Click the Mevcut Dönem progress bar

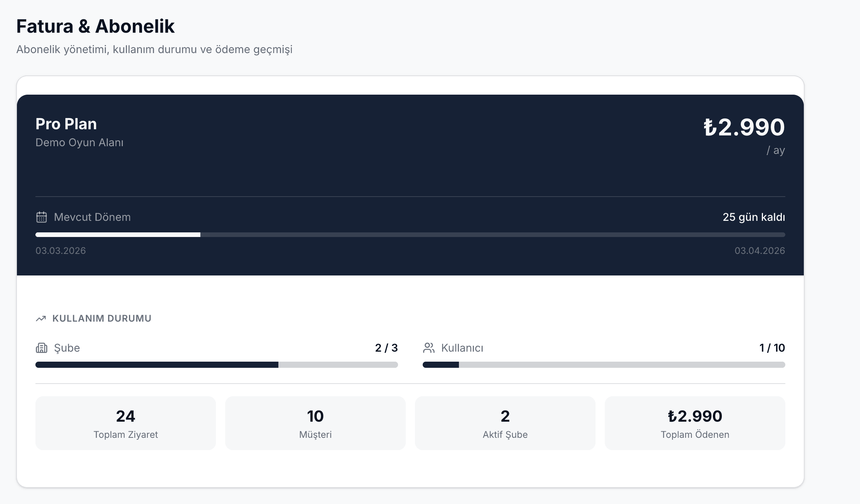(x=410, y=235)
